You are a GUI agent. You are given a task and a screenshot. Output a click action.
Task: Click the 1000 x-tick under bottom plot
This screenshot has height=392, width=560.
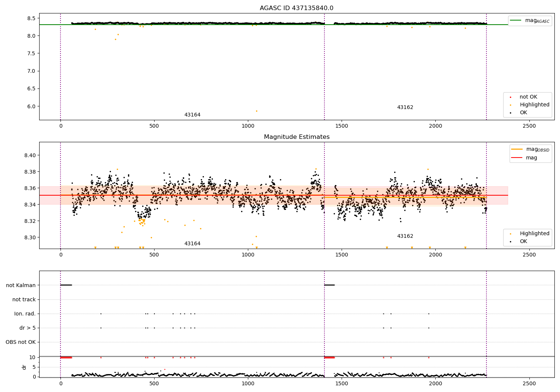point(248,384)
